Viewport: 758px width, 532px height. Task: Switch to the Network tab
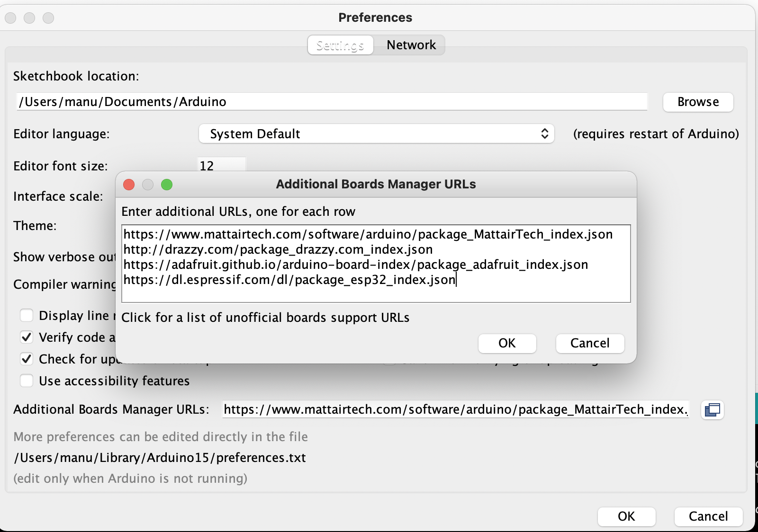pyautogui.click(x=411, y=45)
